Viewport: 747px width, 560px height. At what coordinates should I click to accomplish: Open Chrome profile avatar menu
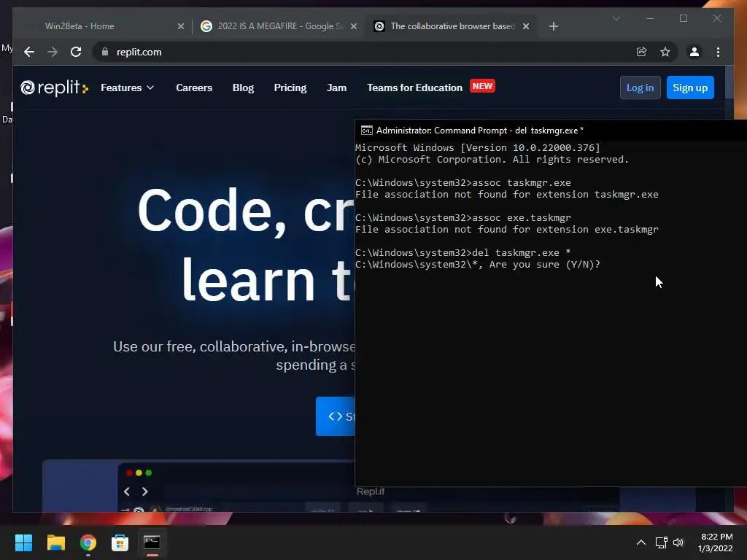pos(694,52)
